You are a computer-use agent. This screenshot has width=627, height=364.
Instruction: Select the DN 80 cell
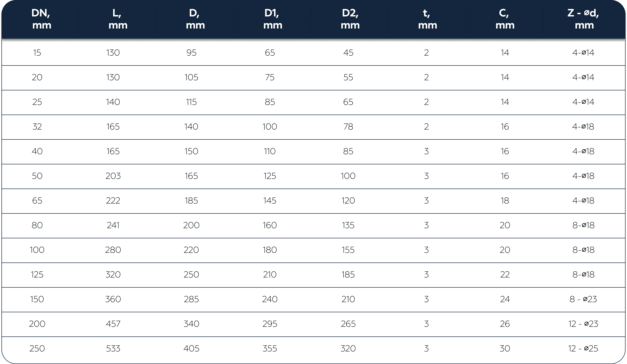coord(37,225)
